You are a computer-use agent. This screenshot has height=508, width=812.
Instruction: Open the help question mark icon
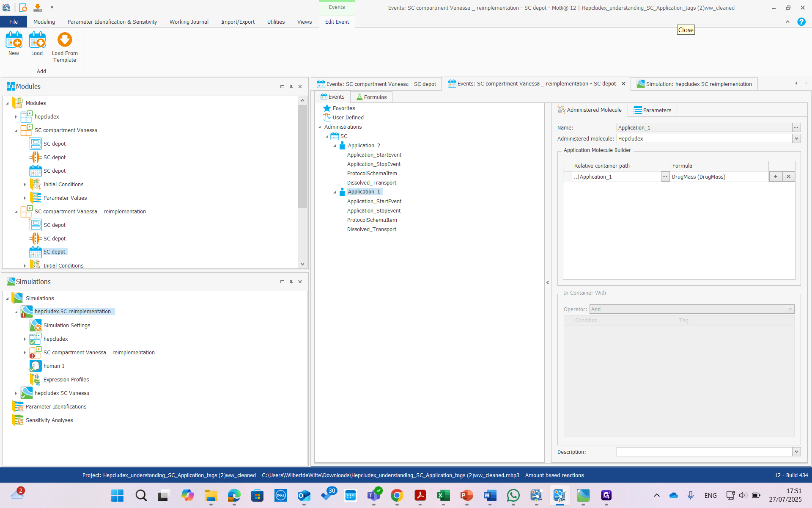(801, 22)
